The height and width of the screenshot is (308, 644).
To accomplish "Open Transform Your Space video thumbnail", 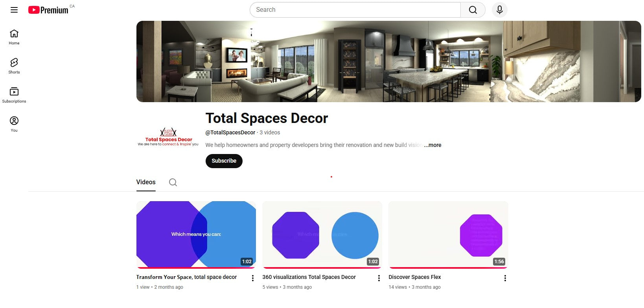I will [196, 235].
